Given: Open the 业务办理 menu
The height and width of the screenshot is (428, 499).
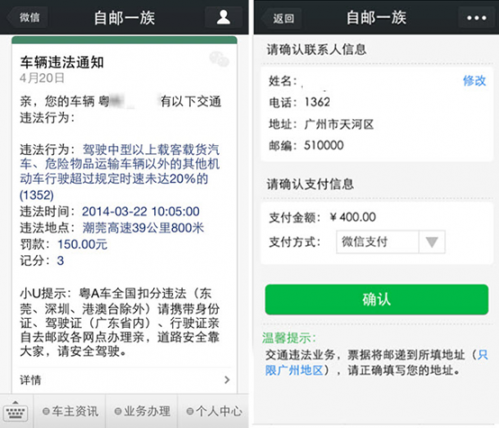Looking at the screenshot, I should coord(142,411).
